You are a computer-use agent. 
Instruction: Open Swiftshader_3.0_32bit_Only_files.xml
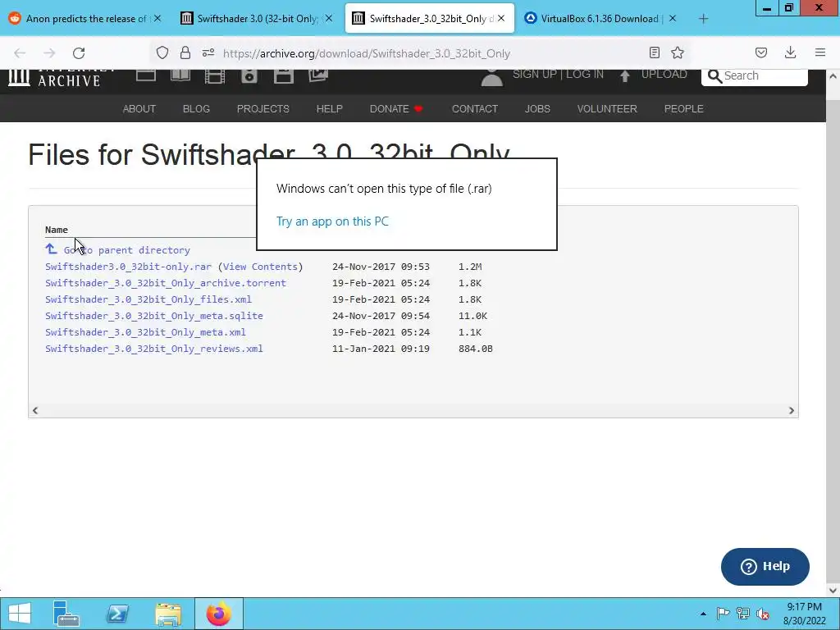tap(148, 299)
